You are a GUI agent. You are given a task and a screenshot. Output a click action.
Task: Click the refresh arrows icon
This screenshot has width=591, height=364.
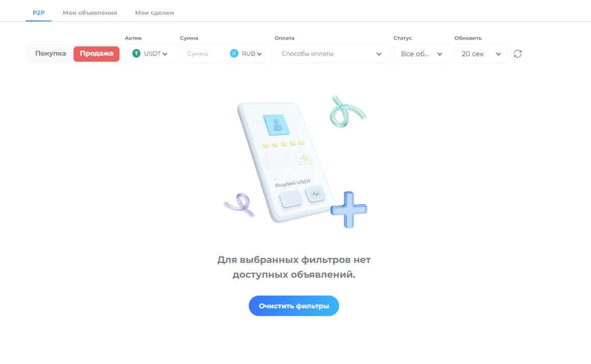(x=517, y=54)
